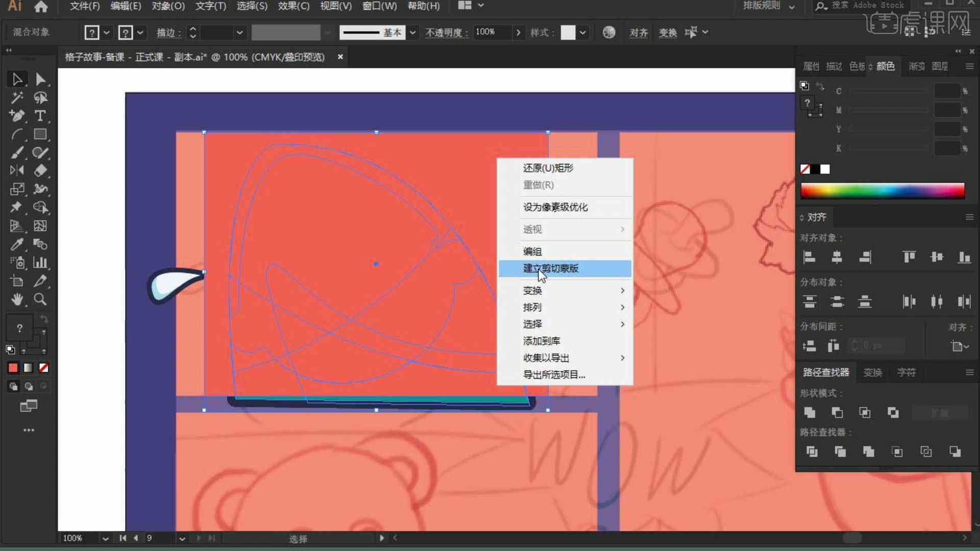Change screen mode button

(29, 406)
